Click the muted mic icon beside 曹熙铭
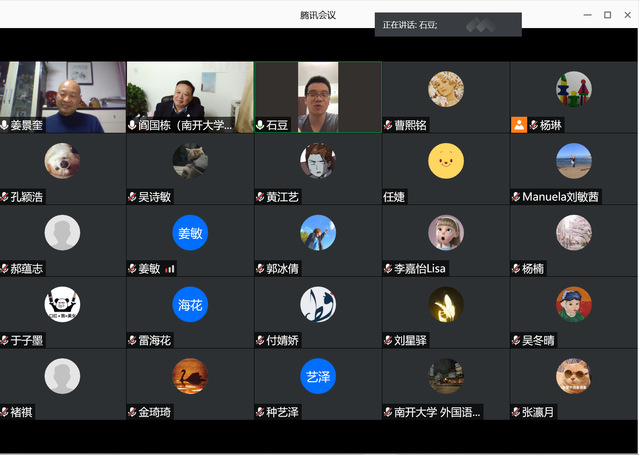The image size is (639, 455). (x=389, y=125)
